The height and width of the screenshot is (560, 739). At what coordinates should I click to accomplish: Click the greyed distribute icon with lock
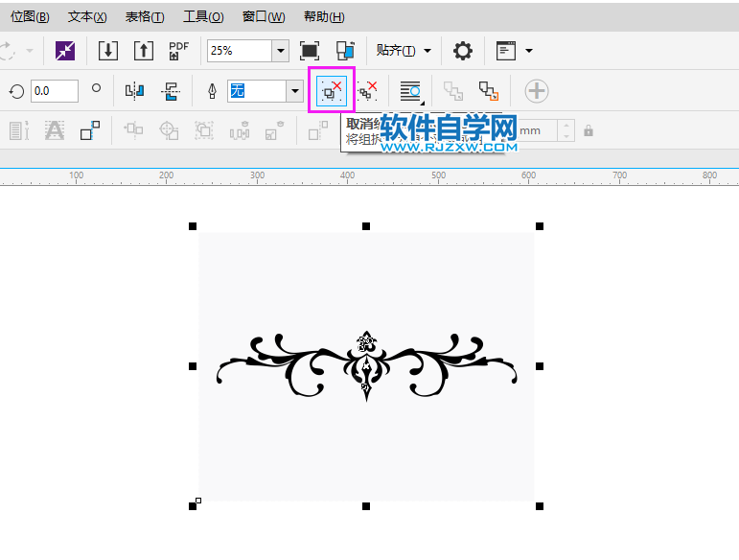click(240, 130)
